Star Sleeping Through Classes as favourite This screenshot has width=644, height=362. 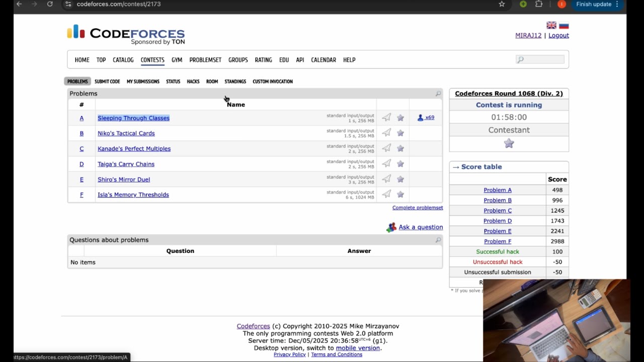tap(400, 118)
